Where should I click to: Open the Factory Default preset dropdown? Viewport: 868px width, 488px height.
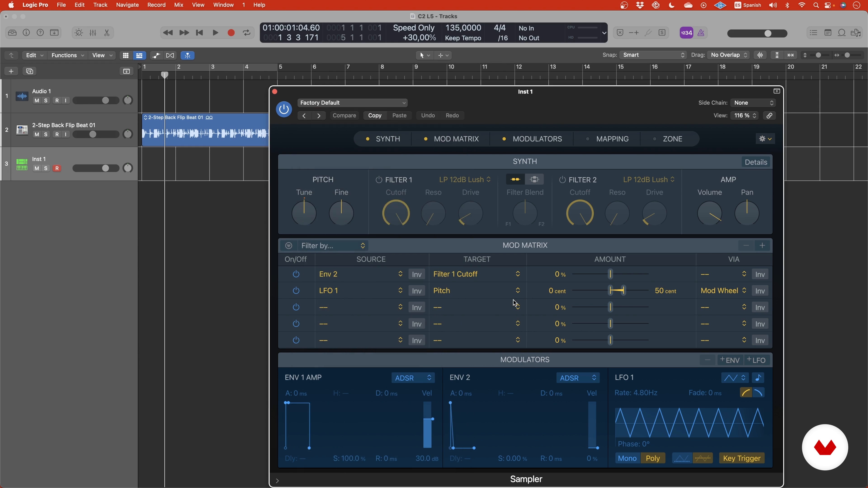pyautogui.click(x=352, y=103)
